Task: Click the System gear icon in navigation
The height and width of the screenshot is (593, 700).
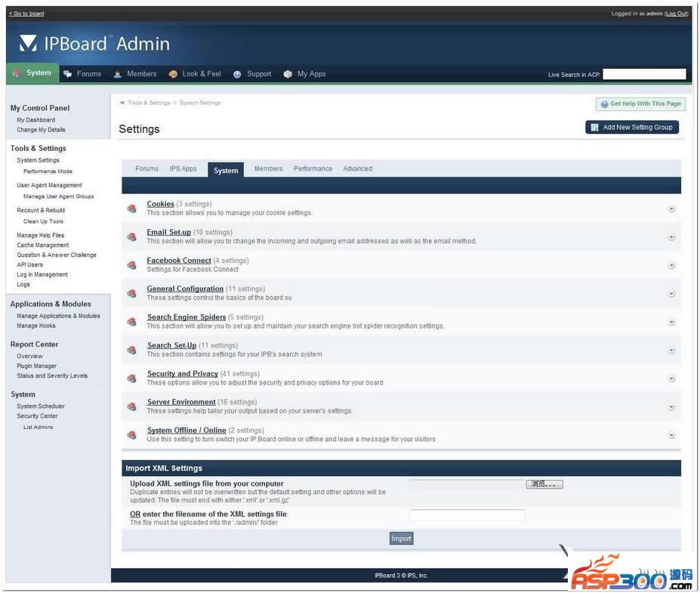Action: pos(17,73)
